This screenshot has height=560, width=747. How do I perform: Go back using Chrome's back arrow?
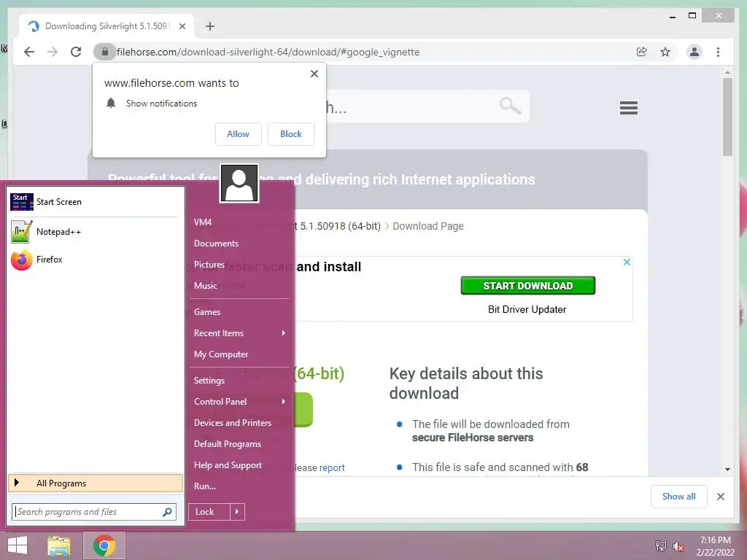coord(29,52)
